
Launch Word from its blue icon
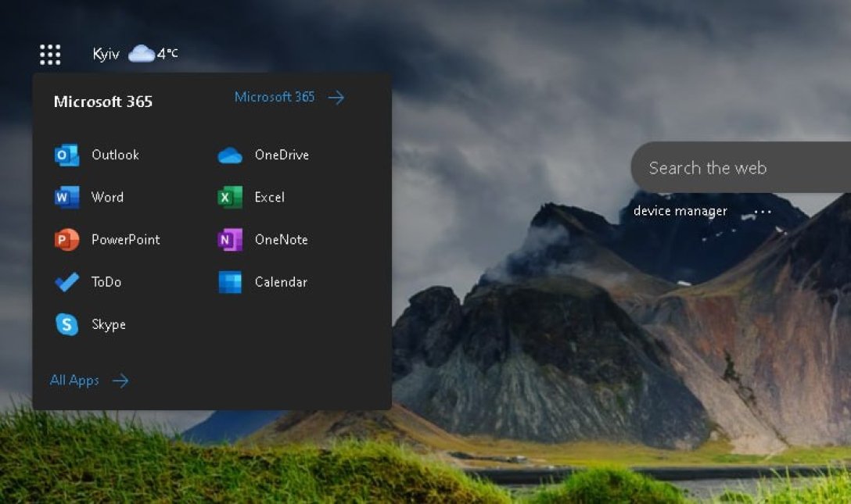66,198
